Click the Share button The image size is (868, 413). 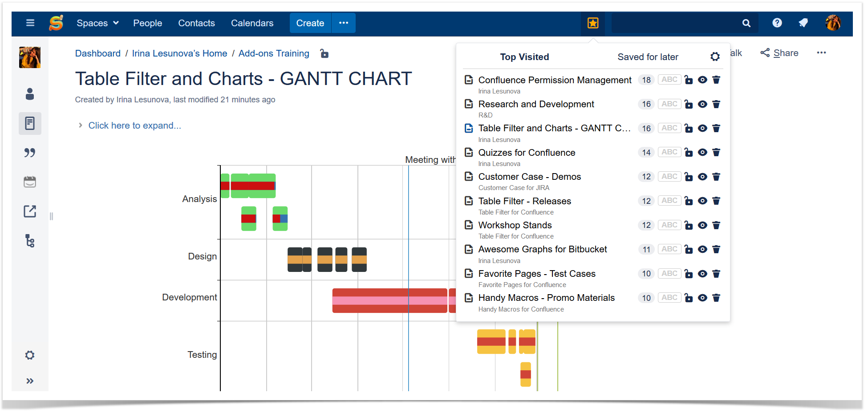coord(779,53)
